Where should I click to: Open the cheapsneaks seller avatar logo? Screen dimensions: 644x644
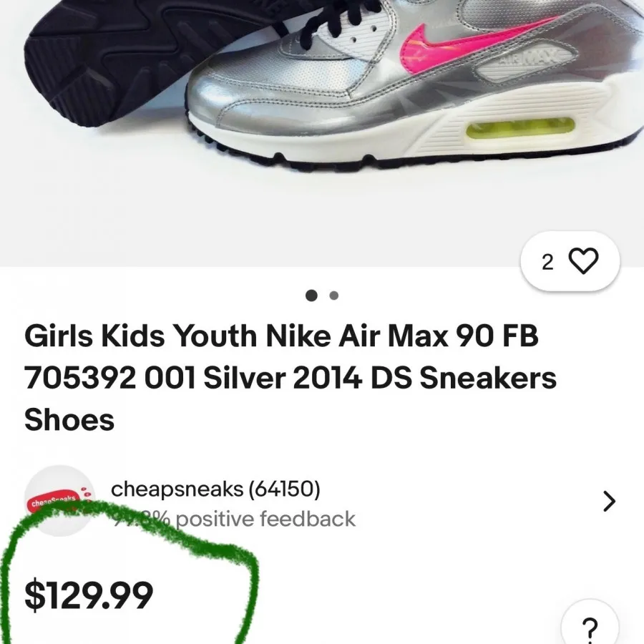(60, 501)
